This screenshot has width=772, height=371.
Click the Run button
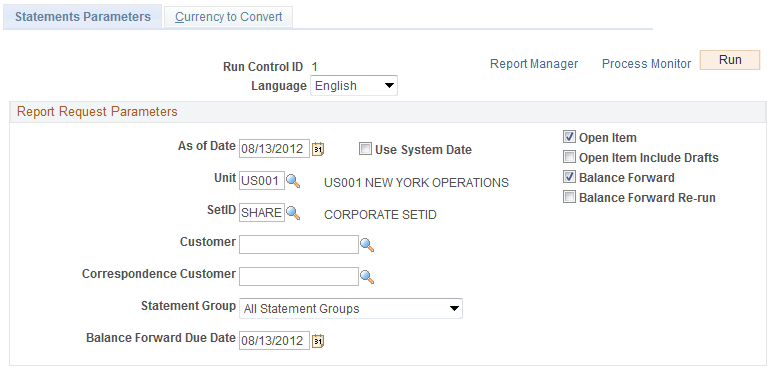730,60
